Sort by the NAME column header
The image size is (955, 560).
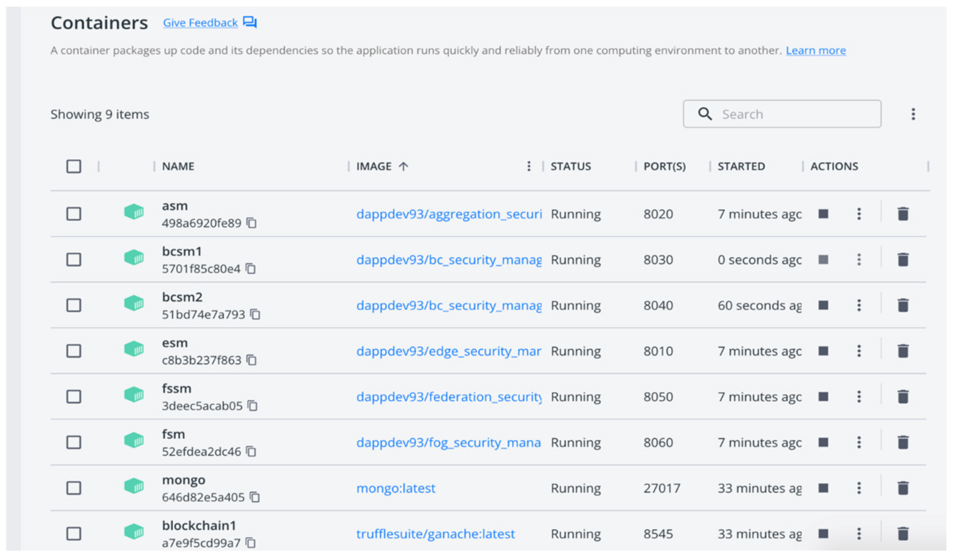click(x=178, y=166)
